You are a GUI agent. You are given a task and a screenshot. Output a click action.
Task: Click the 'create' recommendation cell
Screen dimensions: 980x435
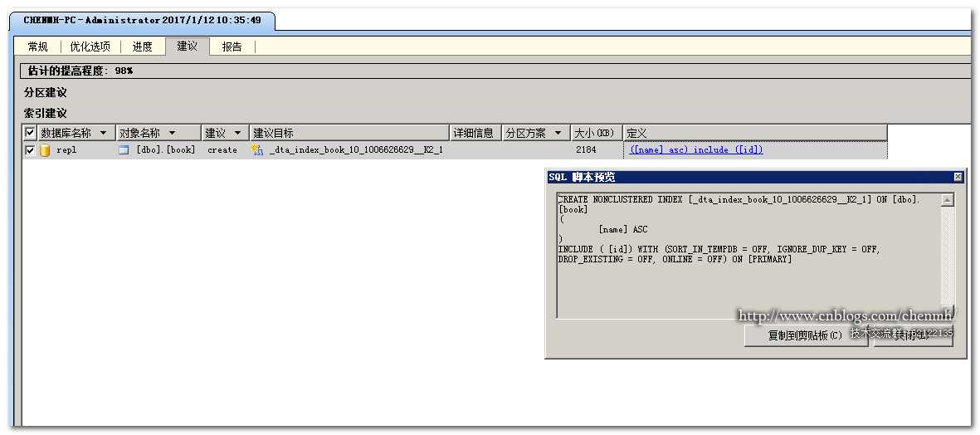pyautogui.click(x=222, y=150)
